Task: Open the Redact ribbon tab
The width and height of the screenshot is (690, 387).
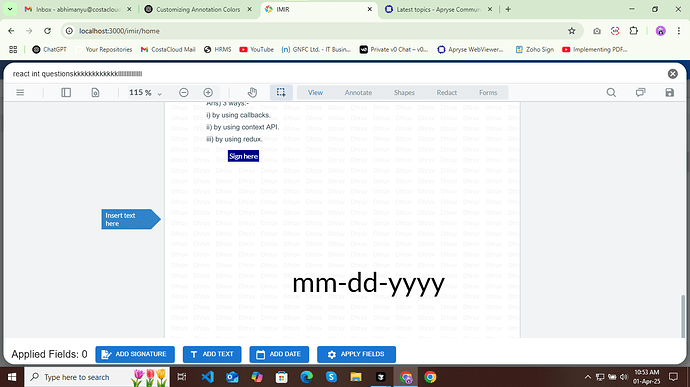Action: pyautogui.click(x=447, y=92)
